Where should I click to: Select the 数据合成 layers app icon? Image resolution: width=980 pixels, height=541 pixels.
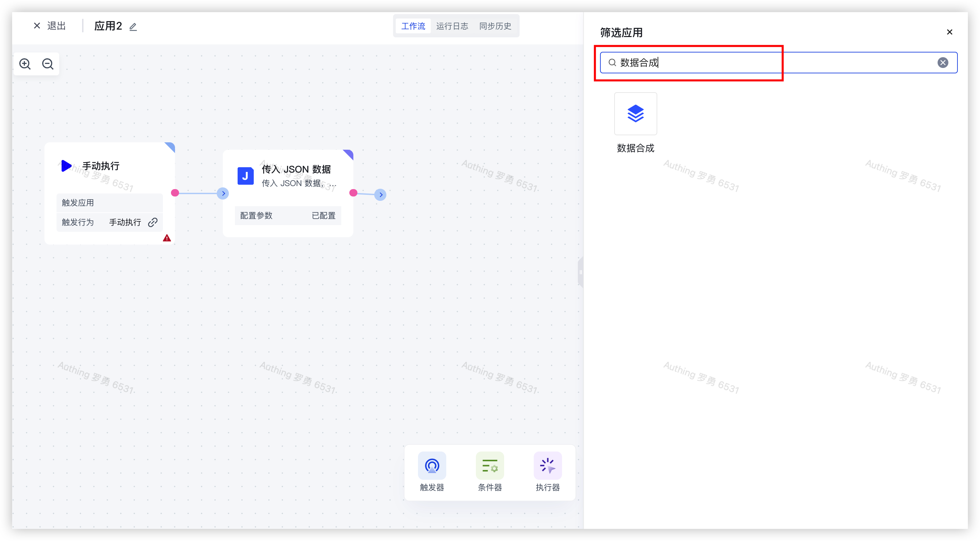coord(635,114)
